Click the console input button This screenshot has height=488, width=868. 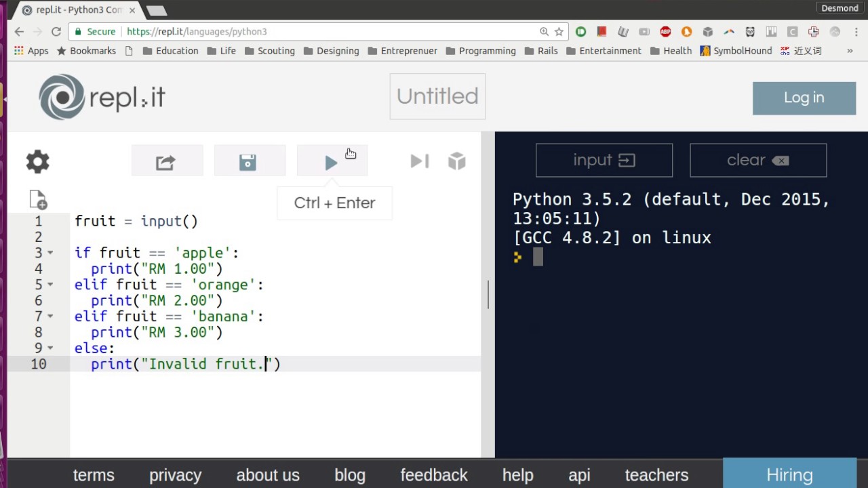[x=604, y=161]
